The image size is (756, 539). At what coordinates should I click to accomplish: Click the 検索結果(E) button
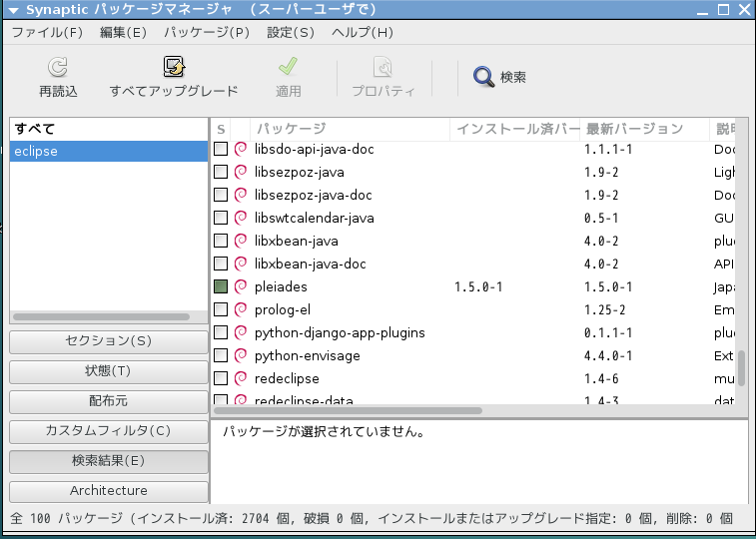pos(109,461)
